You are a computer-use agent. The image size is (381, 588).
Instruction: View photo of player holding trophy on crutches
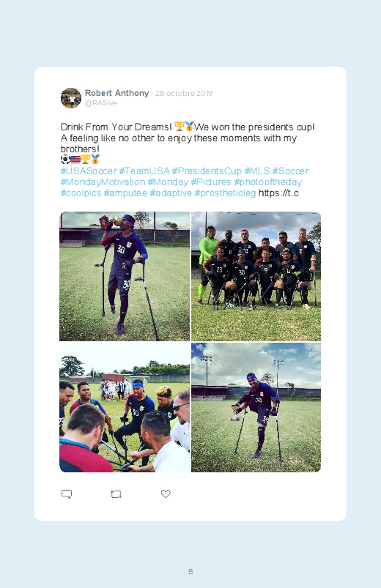pos(256,407)
